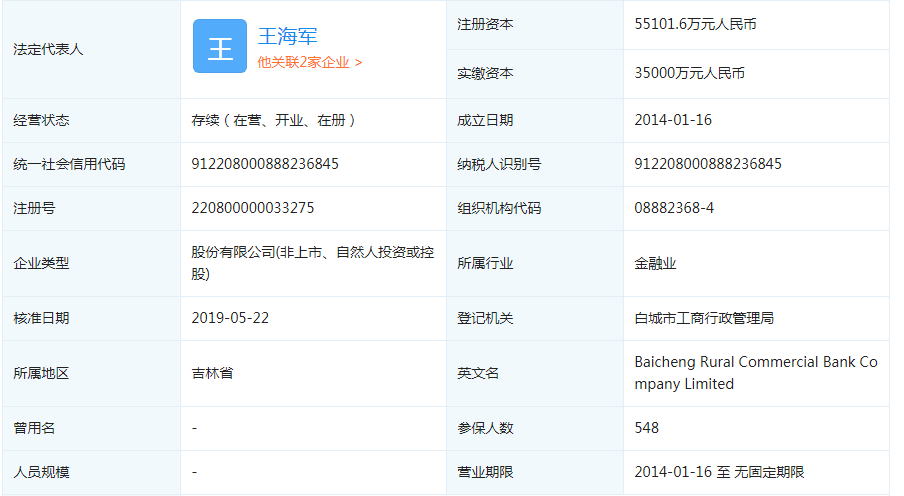Click the 实缴资本 label

pos(485,73)
